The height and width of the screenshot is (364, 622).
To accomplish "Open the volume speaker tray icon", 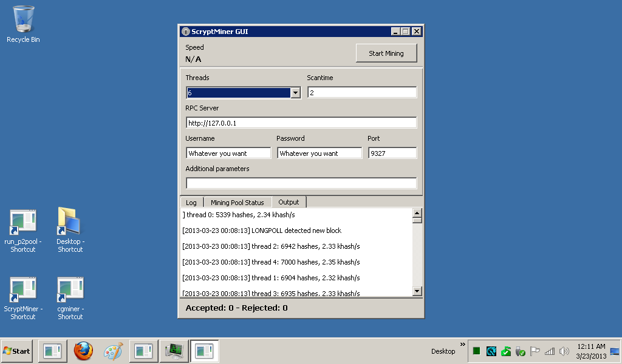I will 564,351.
